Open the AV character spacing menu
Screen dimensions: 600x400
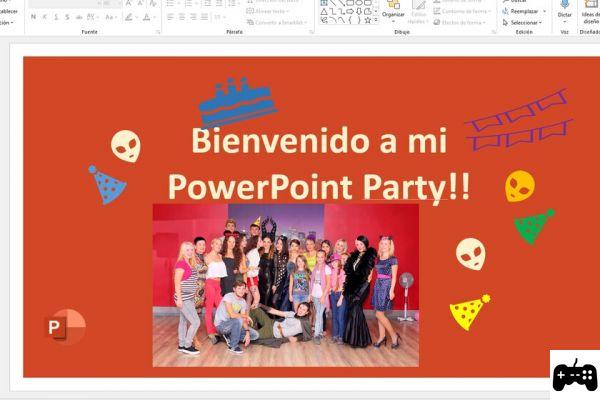coord(92,17)
